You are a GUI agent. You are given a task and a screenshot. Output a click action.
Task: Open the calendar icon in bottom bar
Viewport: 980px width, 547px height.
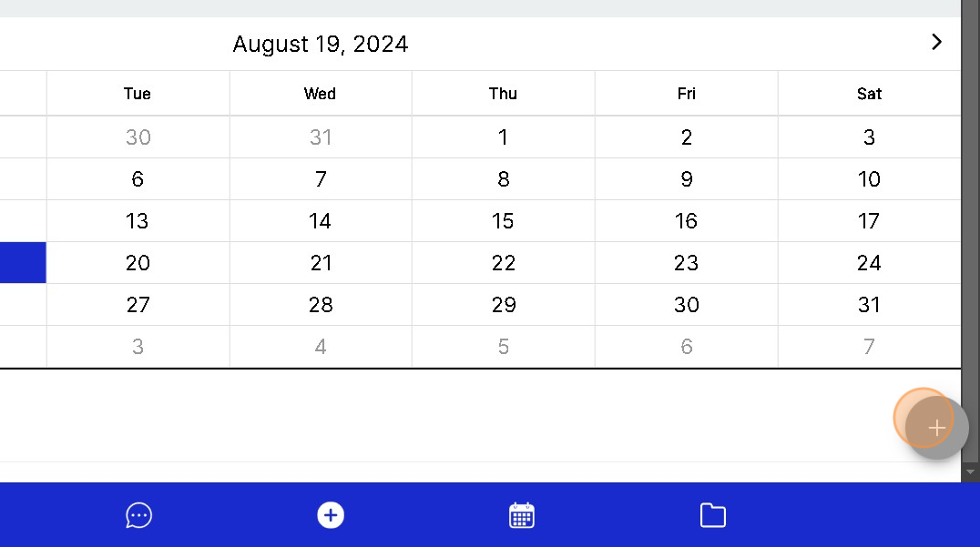click(521, 515)
